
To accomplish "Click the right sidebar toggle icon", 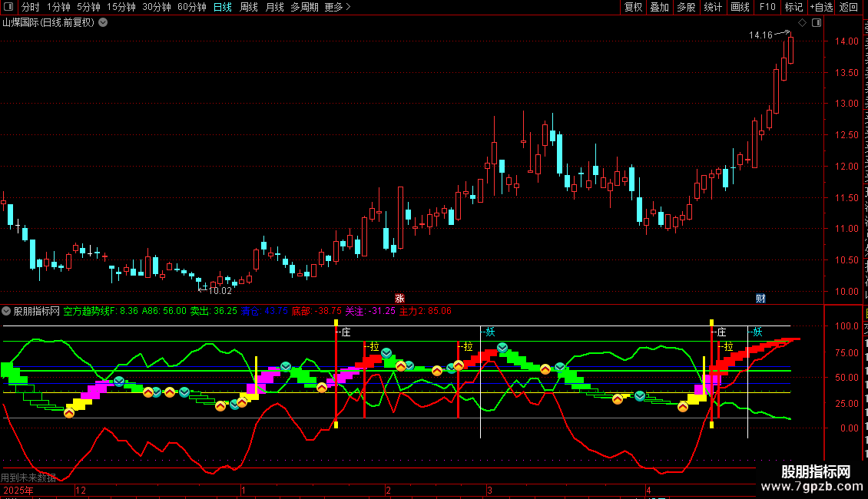I will [x=817, y=23].
